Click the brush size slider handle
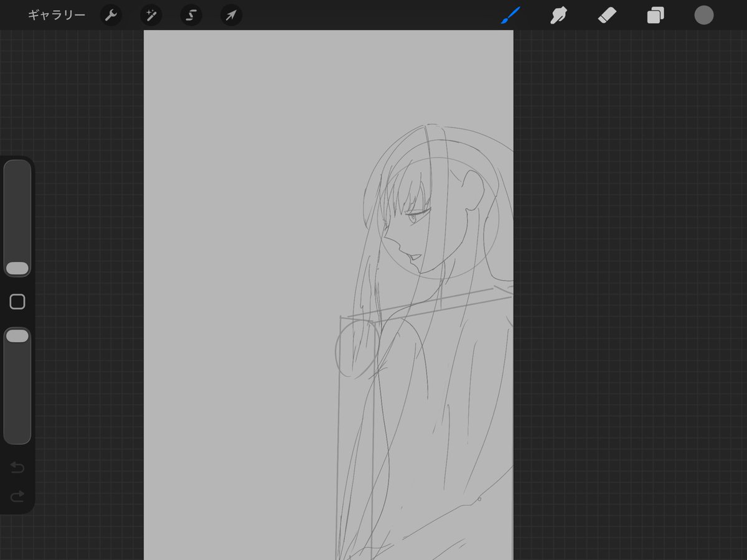This screenshot has height=560, width=747. [x=17, y=268]
